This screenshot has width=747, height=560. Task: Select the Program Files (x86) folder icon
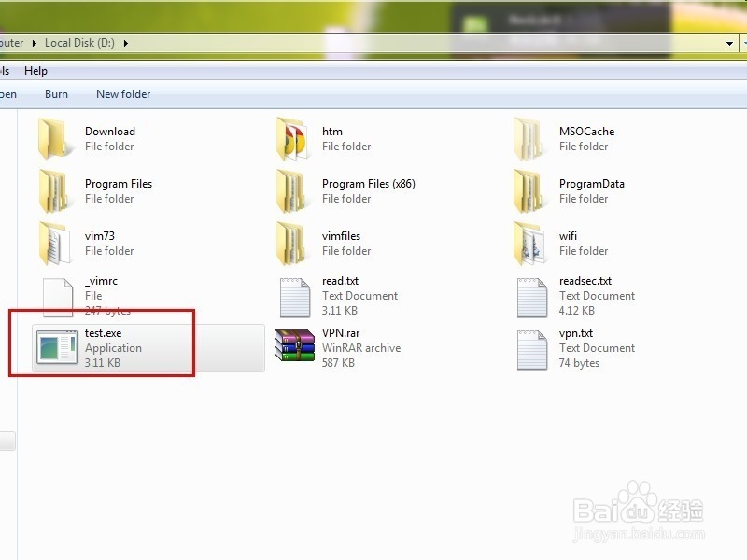(x=292, y=191)
